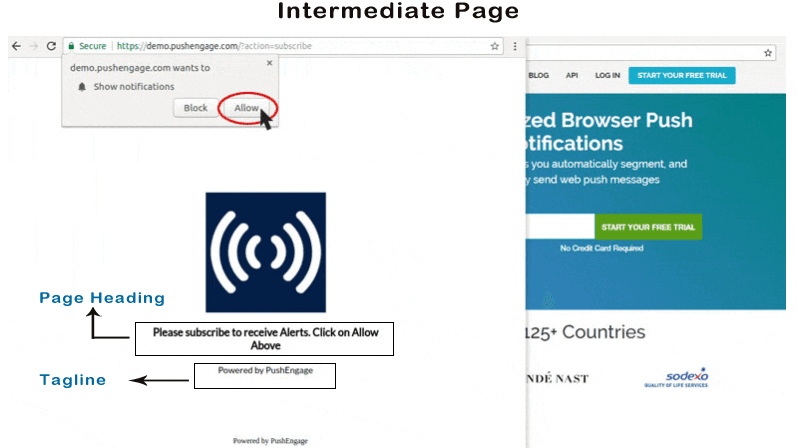Click the green Secure padlock icon

point(71,46)
